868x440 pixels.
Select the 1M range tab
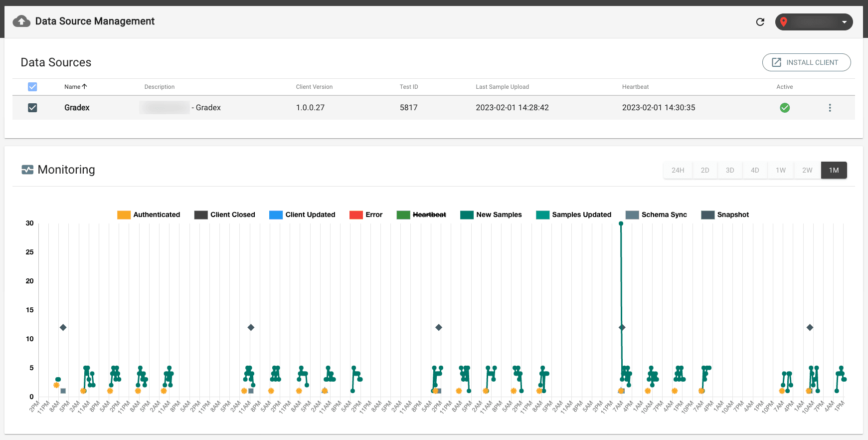(834, 170)
